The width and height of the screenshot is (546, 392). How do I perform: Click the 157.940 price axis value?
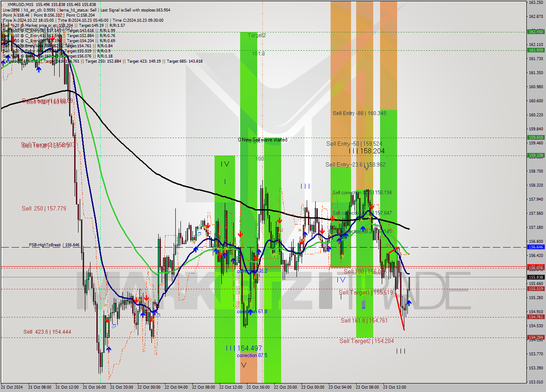535,199
